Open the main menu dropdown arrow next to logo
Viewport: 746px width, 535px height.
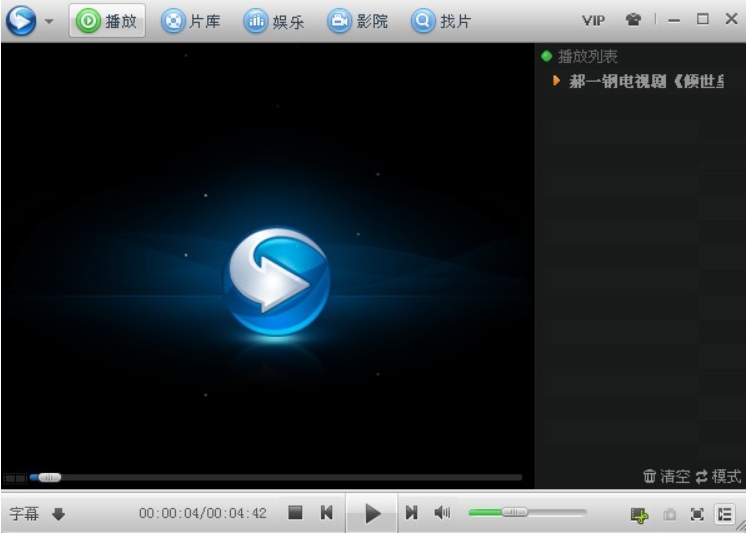[48, 21]
